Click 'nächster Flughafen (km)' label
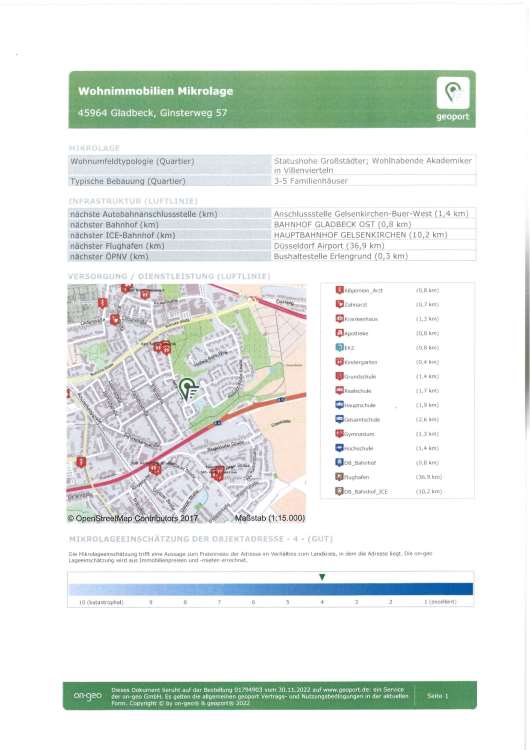Viewport: 530px width, 750px height. [117, 245]
